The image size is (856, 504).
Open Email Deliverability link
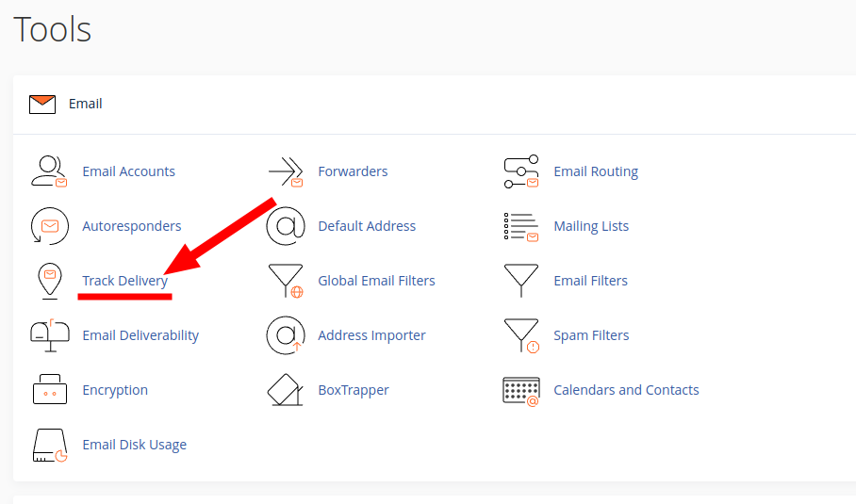click(140, 335)
